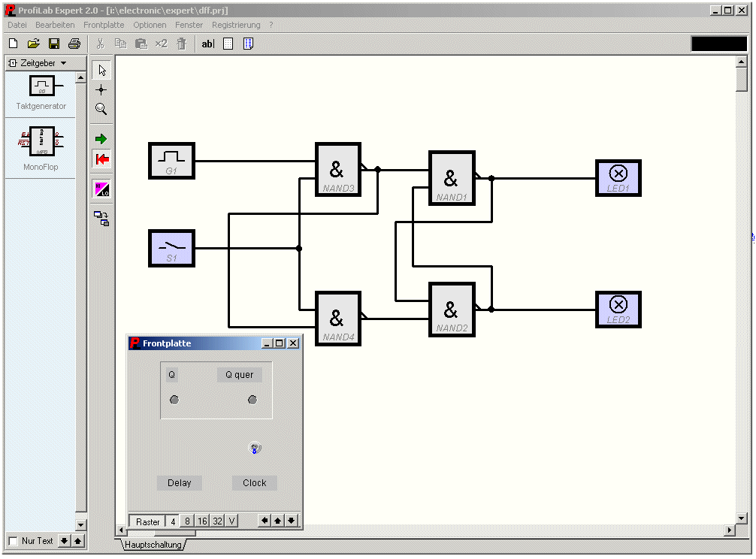Click the left arrow button in Frontplatte bar
756x559 pixels.
pos(265,521)
